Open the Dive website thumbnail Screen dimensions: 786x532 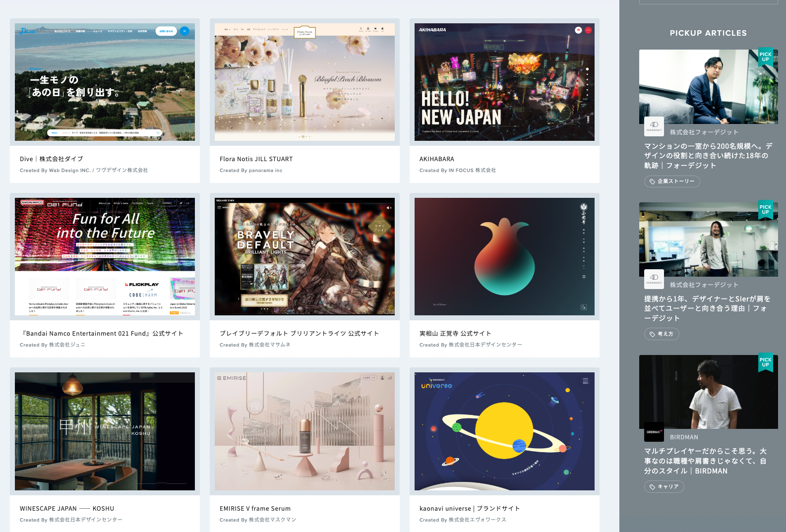[x=105, y=82]
